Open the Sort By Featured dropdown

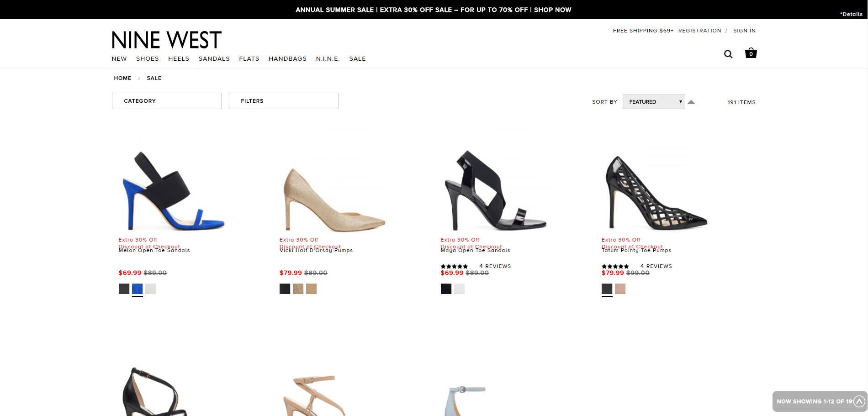click(x=654, y=102)
